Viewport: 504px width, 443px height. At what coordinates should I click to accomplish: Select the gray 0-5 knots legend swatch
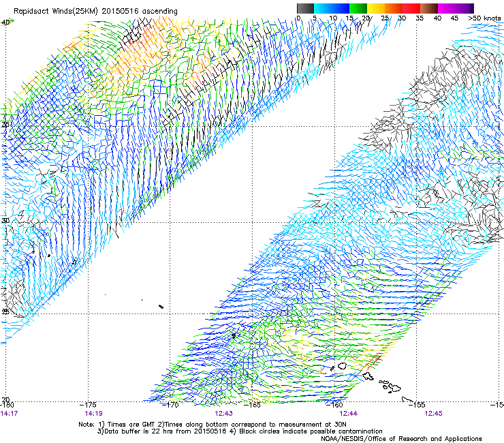[x=305, y=8]
